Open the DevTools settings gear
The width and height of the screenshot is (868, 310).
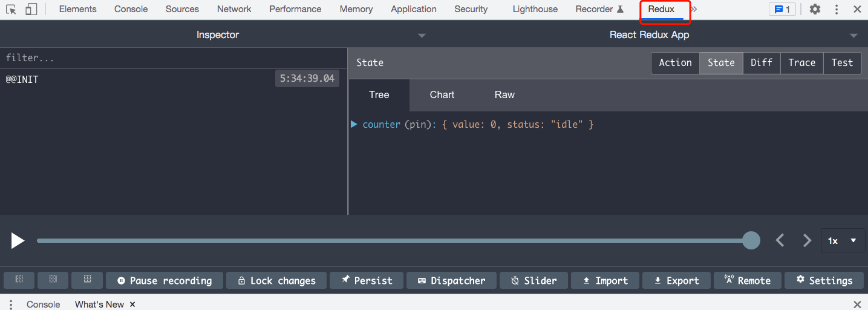tap(815, 9)
